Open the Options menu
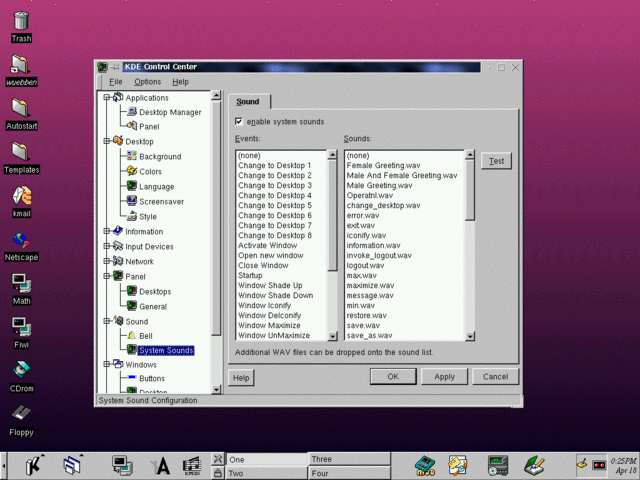Screen dimensions: 640x480 coord(147,82)
